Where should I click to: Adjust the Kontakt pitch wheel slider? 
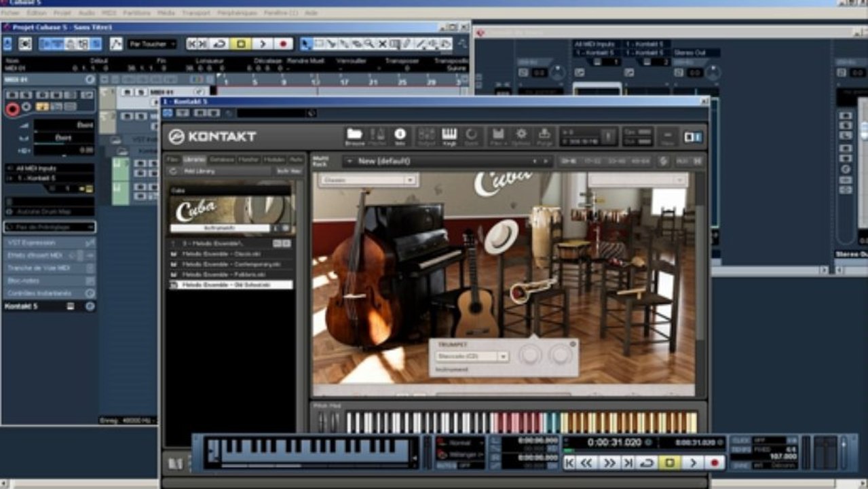pyautogui.click(x=321, y=422)
